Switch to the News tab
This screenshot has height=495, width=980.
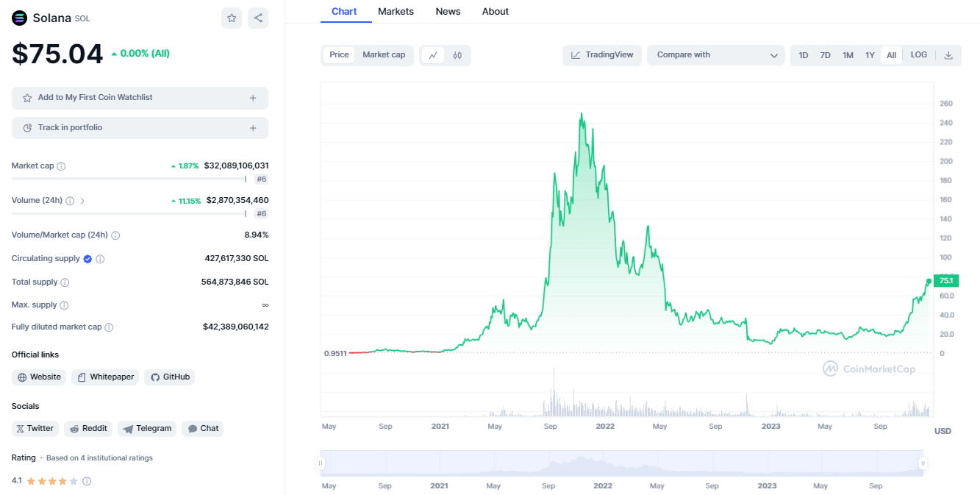(x=448, y=12)
